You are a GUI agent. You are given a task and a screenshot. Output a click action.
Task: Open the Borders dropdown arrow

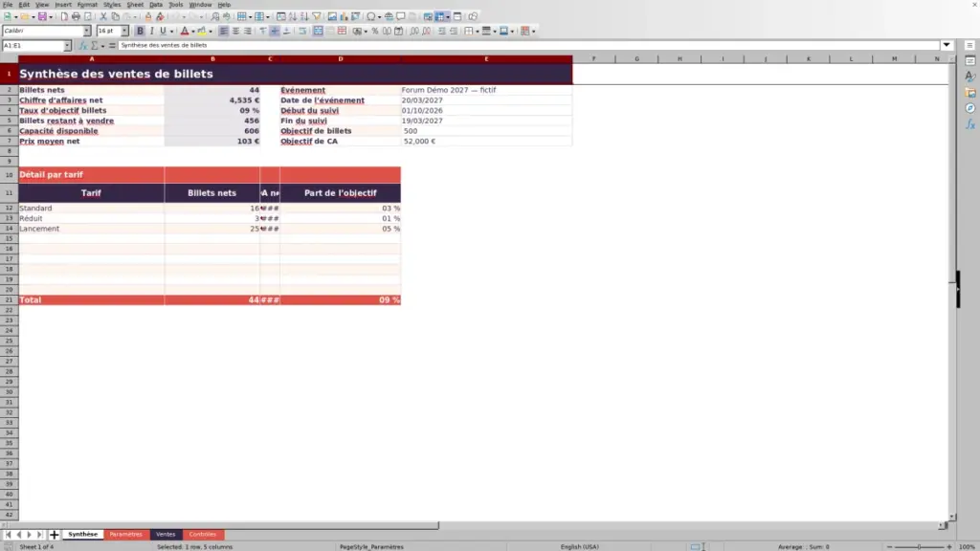(478, 32)
